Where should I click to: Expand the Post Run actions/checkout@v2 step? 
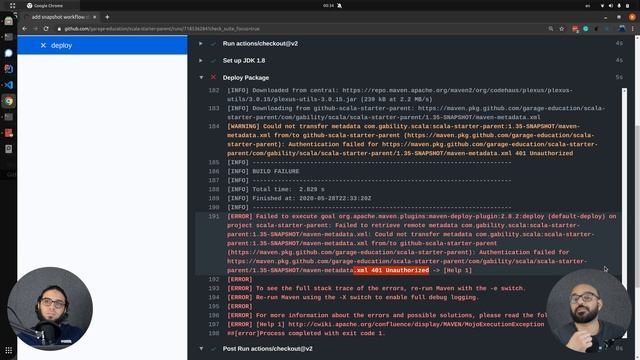tap(201, 349)
